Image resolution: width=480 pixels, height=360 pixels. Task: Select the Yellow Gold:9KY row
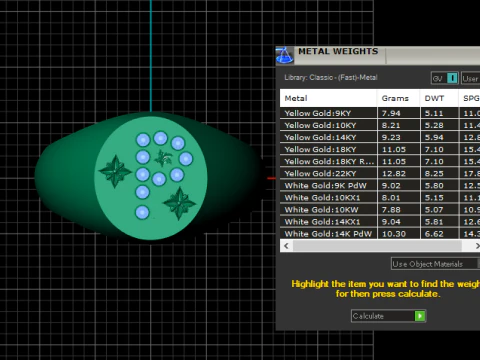click(380, 113)
